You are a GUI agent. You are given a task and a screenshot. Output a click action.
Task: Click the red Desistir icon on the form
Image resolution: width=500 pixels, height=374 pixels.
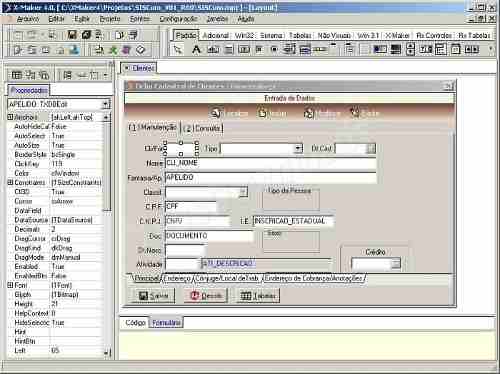pyautogui.click(x=195, y=296)
